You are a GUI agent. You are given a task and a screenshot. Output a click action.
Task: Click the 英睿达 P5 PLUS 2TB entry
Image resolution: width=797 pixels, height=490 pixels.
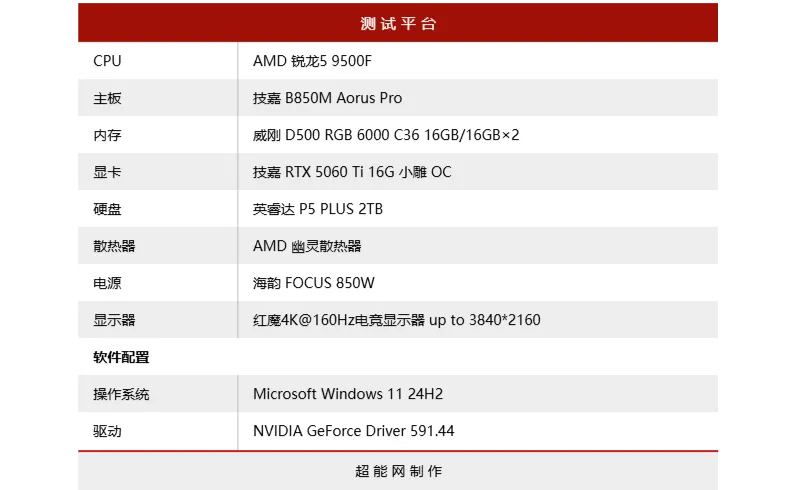point(318,209)
